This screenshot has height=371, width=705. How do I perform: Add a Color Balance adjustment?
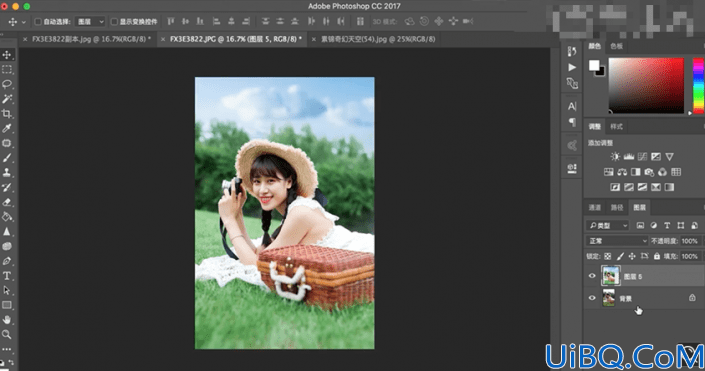point(622,172)
